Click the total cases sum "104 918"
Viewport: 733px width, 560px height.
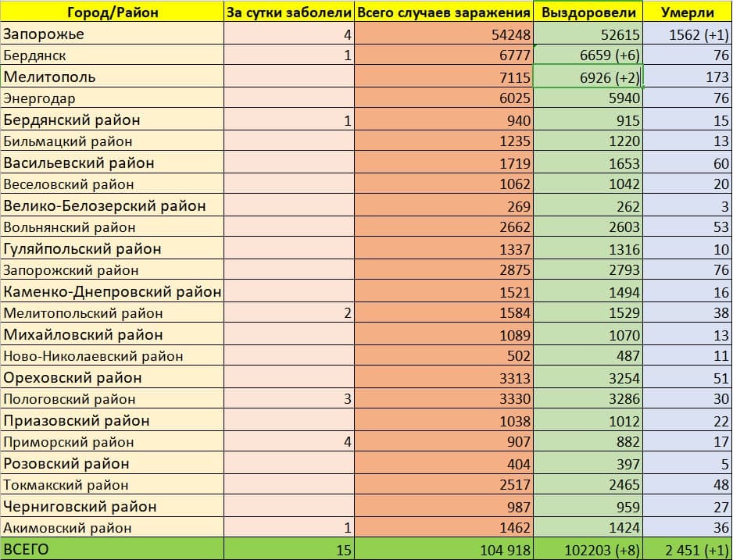443,549
